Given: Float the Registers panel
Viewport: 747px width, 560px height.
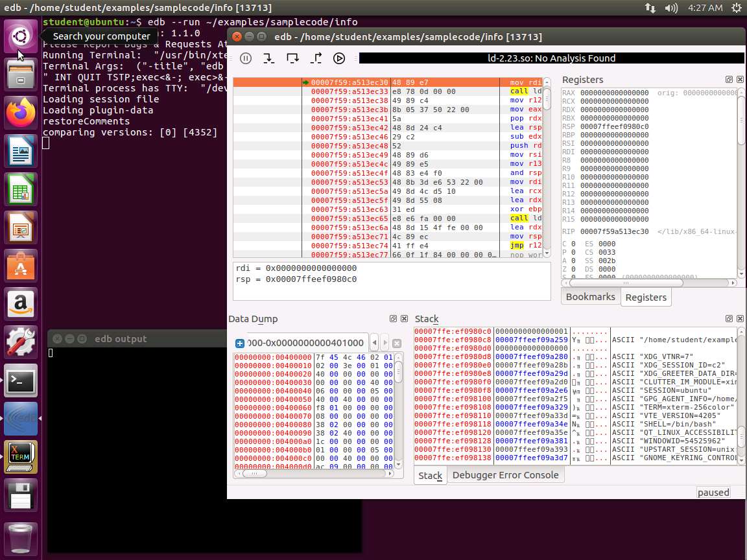Looking at the screenshot, I should point(729,80).
